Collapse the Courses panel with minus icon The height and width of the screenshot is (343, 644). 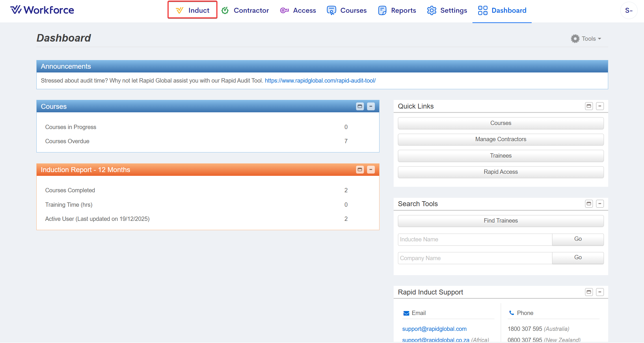371,107
